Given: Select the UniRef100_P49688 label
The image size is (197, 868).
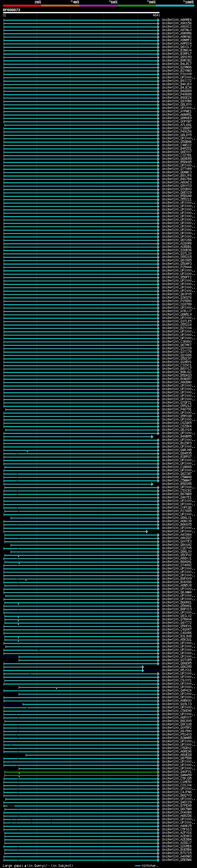Looking at the screenshot, I should point(176,94).
